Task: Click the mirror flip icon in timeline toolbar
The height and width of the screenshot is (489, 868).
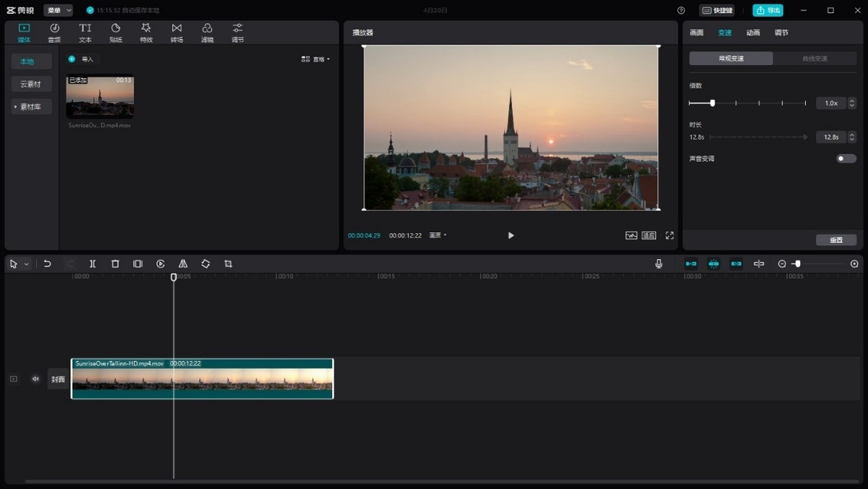Action: [x=183, y=264]
